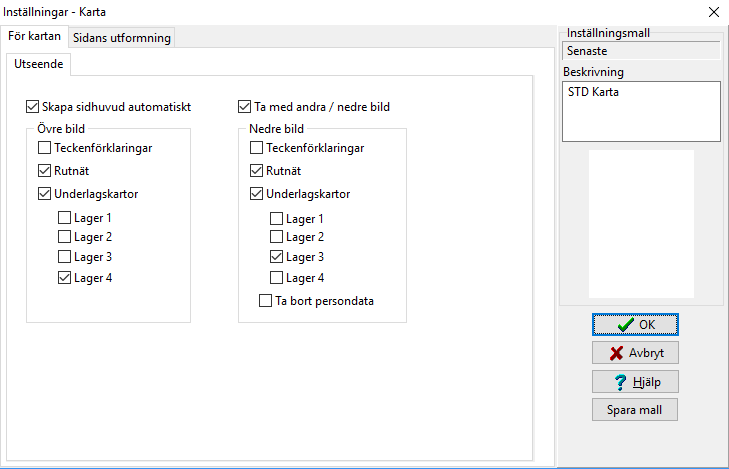729x469 pixels.
Task: Check Lager 1 under Övre bild
Action: coord(64,218)
